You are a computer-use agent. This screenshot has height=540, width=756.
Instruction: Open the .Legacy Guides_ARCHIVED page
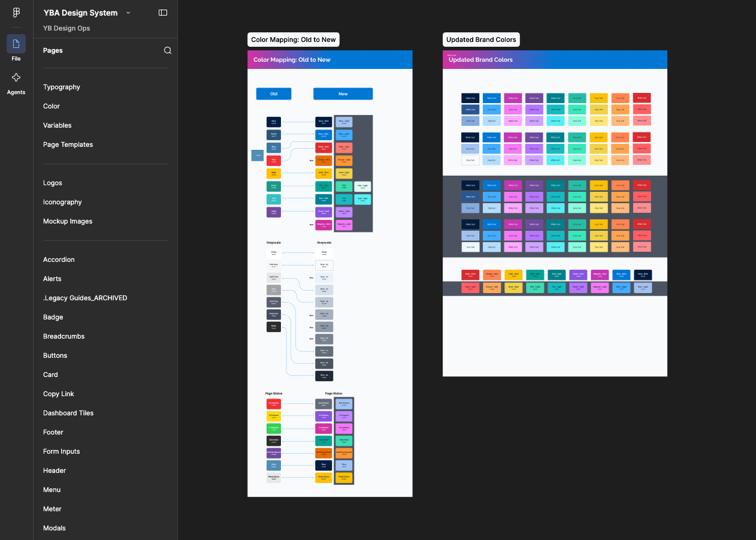click(85, 298)
